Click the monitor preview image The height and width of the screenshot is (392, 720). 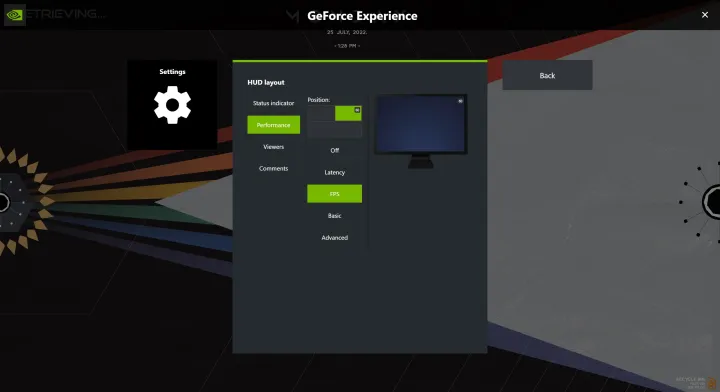420,131
